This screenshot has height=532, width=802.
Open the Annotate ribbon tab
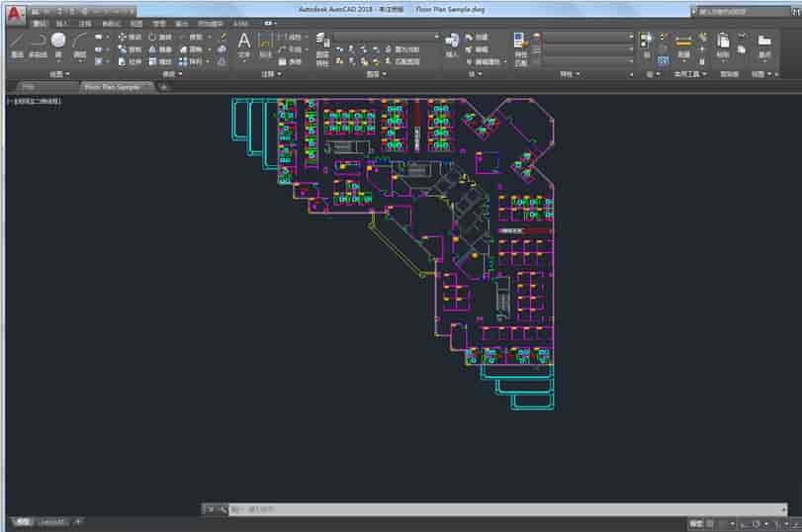tap(85, 24)
